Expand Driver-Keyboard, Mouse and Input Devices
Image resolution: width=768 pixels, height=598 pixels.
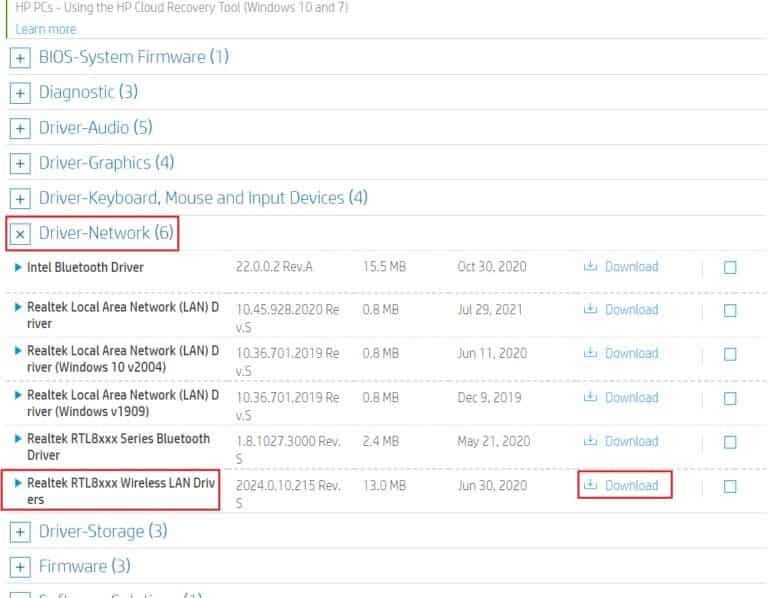click(x=20, y=199)
